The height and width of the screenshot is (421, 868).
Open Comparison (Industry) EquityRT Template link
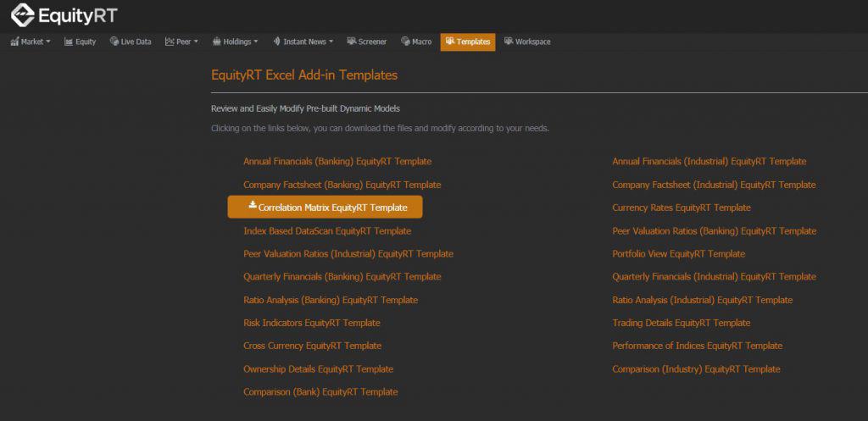697,369
